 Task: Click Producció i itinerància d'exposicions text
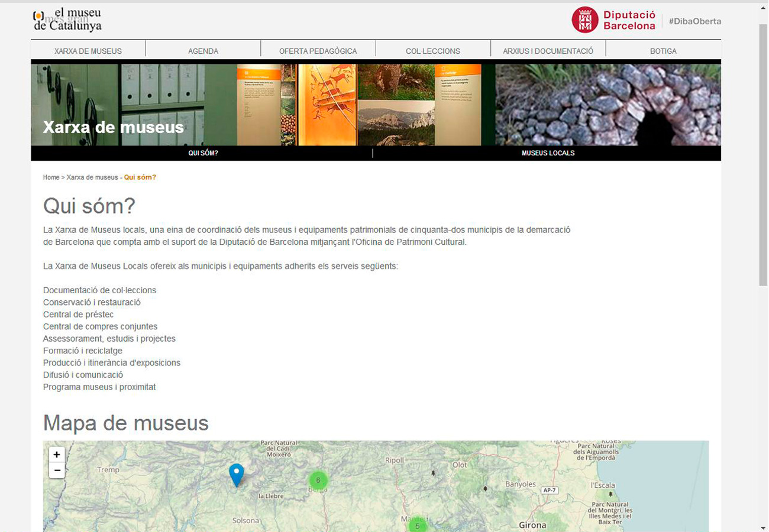pos(112,363)
